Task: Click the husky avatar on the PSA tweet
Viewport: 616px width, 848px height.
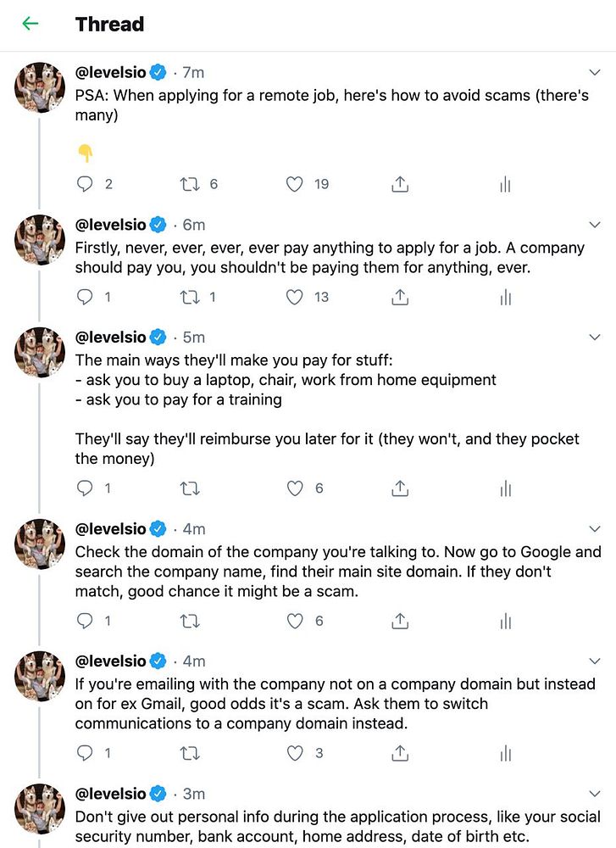Action: click(40, 87)
